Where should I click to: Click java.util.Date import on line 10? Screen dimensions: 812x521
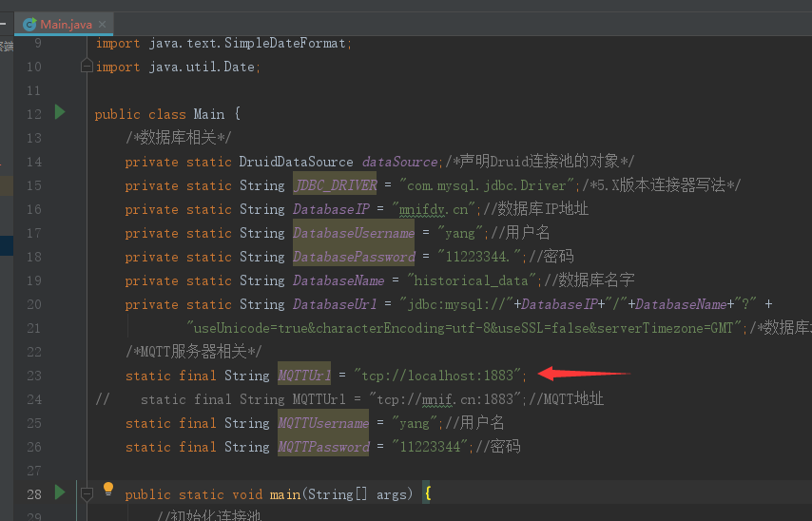pyautogui.click(x=202, y=67)
